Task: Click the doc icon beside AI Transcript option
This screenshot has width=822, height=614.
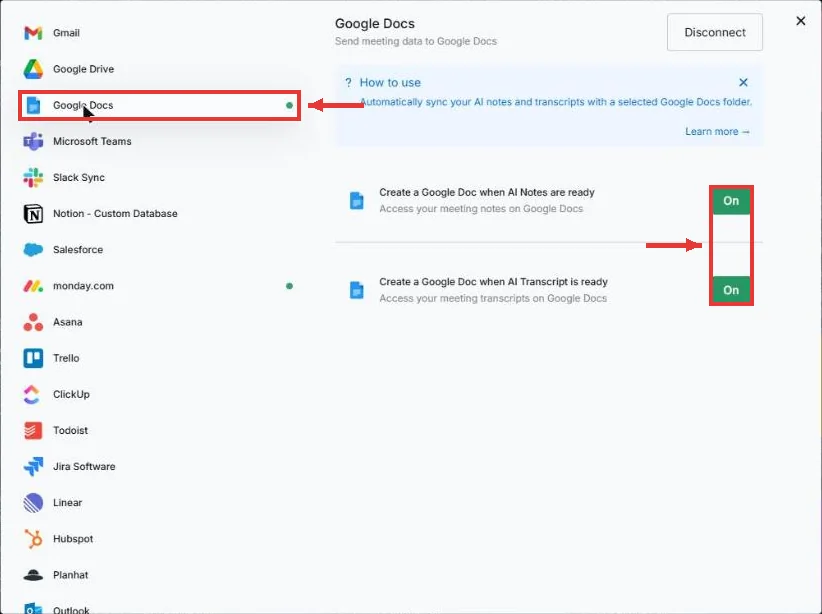Action: point(356,290)
